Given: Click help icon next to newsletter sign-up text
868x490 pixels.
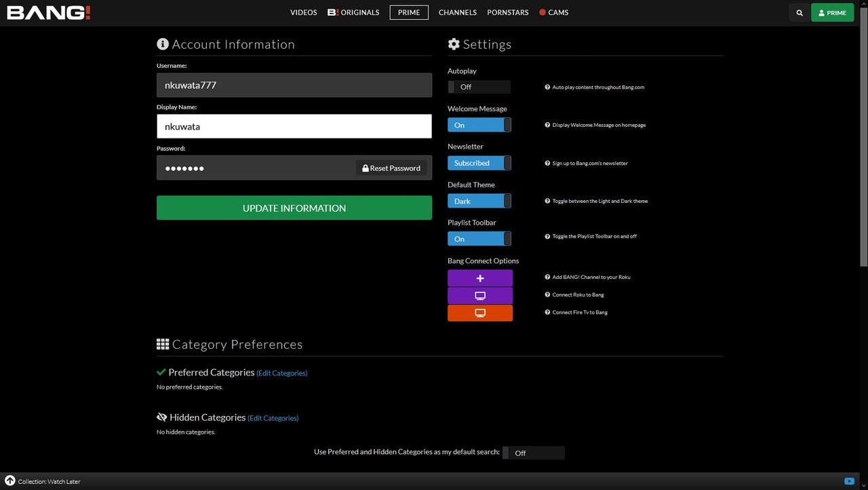Looking at the screenshot, I should (x=547, y=164).
